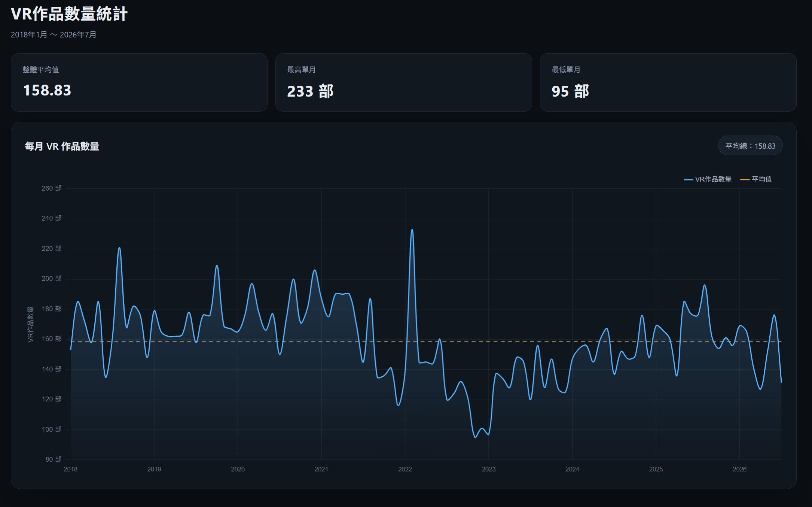Click the 2020 x-axis label
Screen dimensions: 812x507
click(x=238, y=469)
